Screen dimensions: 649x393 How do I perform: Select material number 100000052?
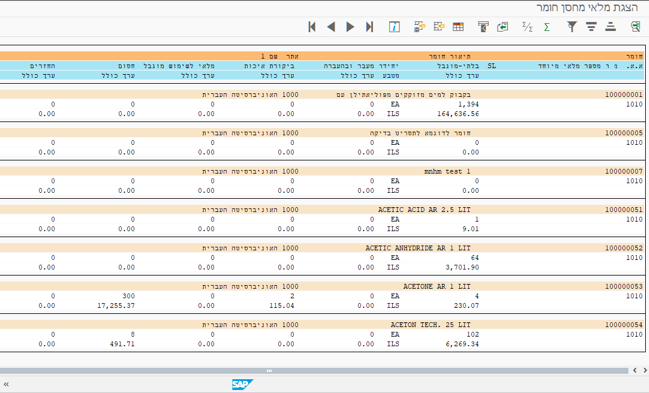pyautogui.click(x=624, y=248)
